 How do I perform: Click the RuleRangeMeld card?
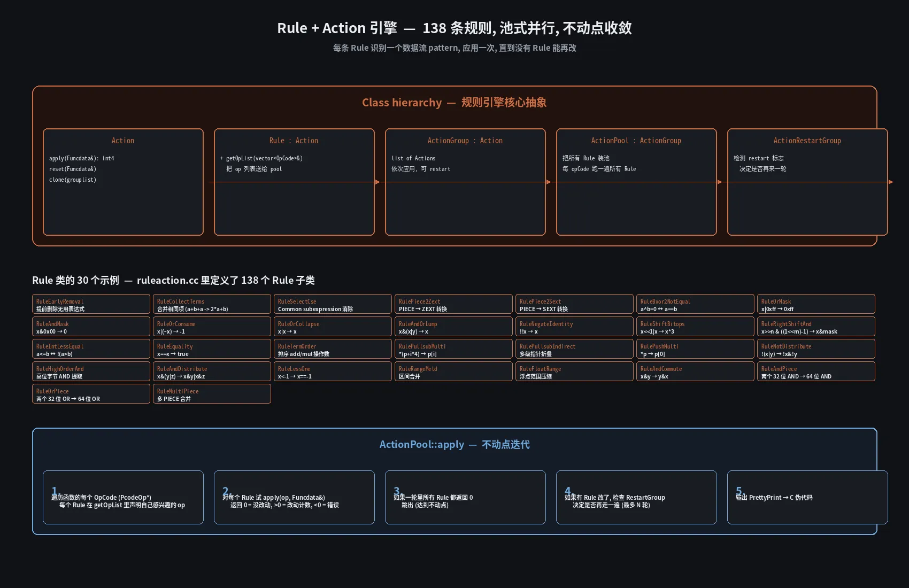pos(453,372)
